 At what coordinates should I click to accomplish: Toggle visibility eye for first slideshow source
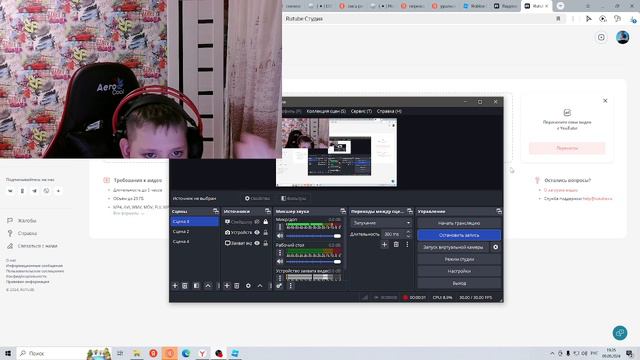click(x=257, y=222)
